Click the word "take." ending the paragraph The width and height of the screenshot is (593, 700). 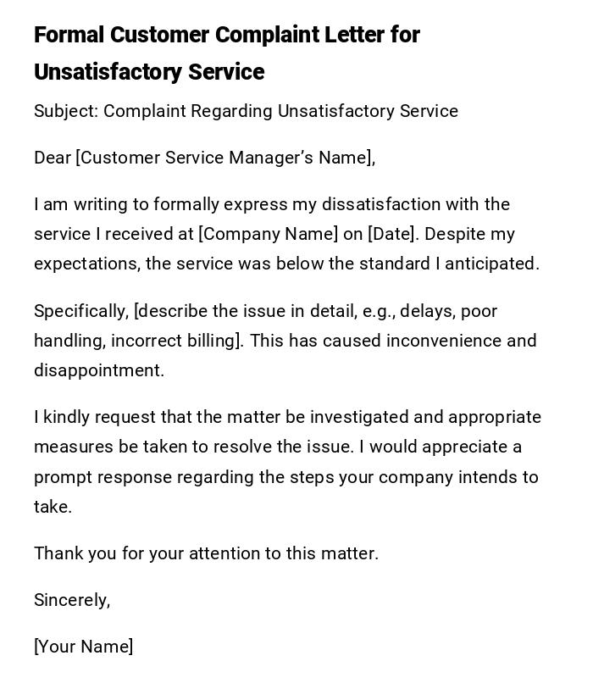53,507
